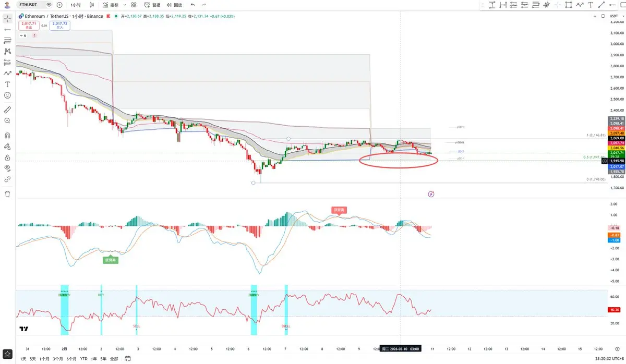
Task: Set range to YTD
Action: click(83, 359)
